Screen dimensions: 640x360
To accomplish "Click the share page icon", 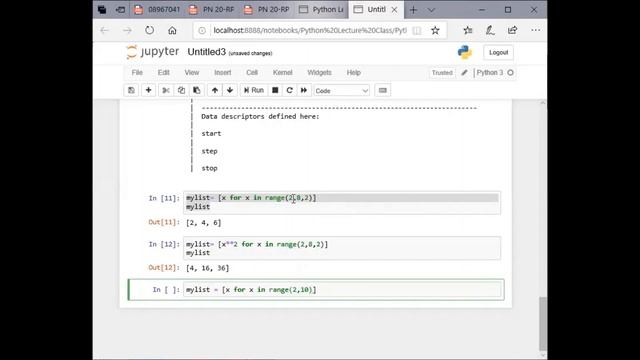I will [x=513, y=30].
